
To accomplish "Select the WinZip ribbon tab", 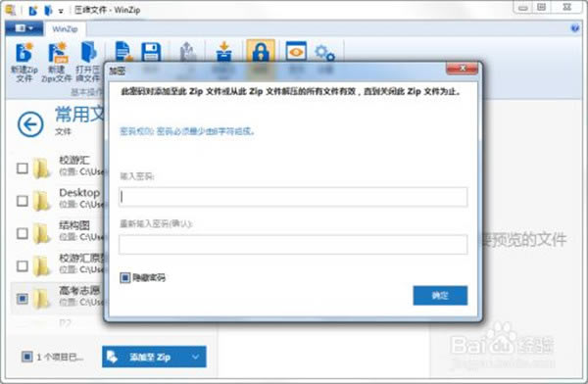I will 65,28.
